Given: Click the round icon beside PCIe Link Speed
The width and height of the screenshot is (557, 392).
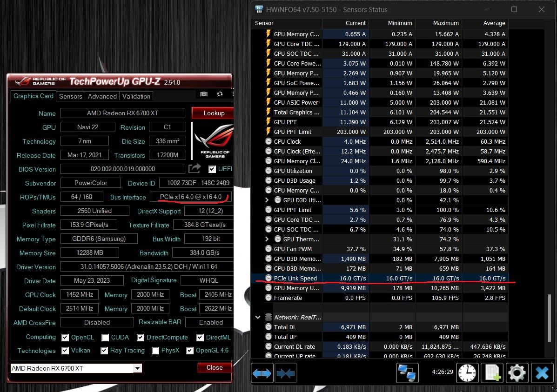Looking at the screenshot, I should click(x=268, y=278).
